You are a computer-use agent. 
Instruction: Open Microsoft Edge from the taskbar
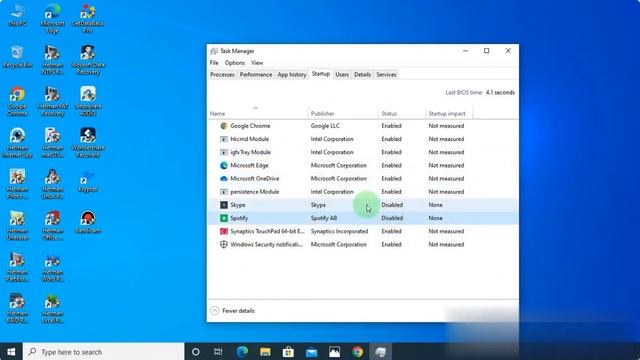(242, 351)
